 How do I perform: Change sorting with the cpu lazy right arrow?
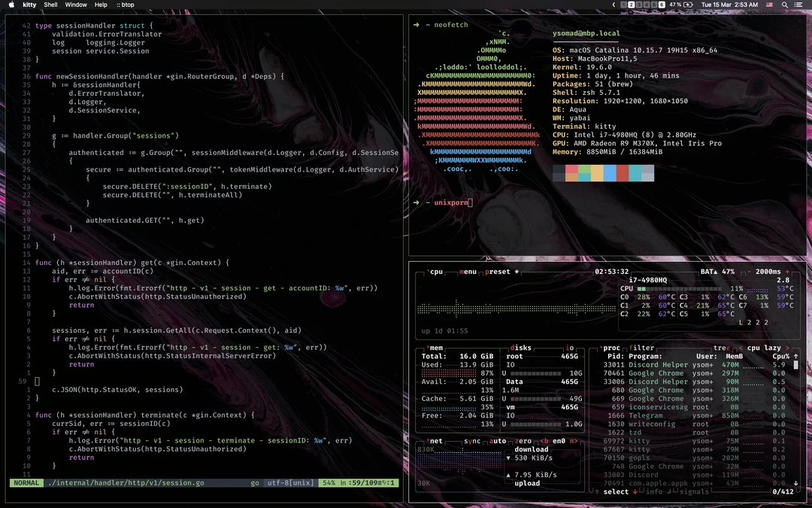788,348
